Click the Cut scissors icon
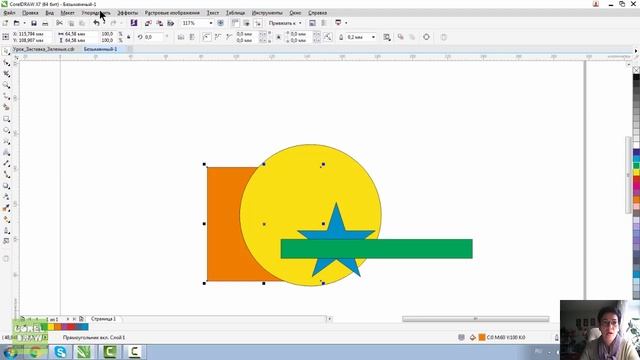 click(60, 23)
